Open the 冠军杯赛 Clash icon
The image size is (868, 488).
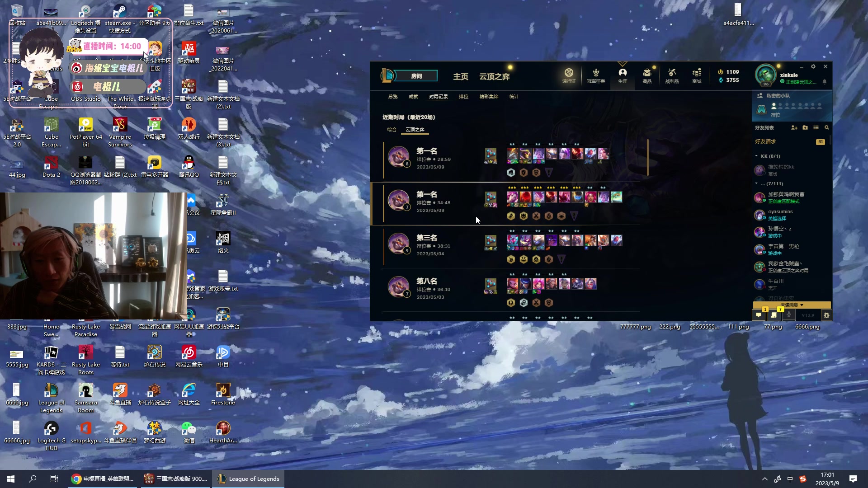point(596,75)
